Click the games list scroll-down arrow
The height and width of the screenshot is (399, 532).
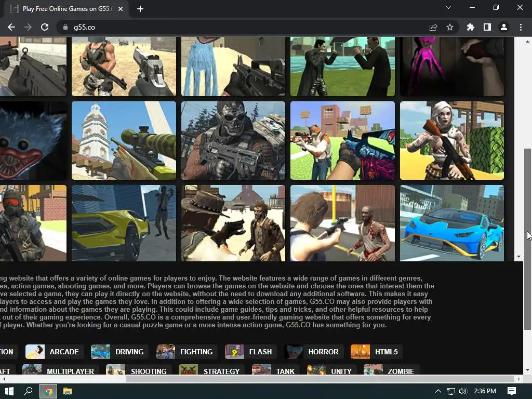click(x=518, y=257)
